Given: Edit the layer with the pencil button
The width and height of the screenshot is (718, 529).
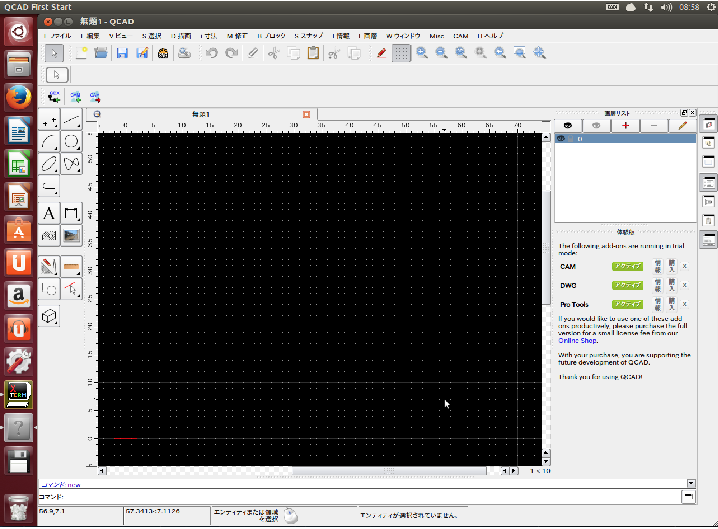Looking at the screenshot, I should pos(682,125).
